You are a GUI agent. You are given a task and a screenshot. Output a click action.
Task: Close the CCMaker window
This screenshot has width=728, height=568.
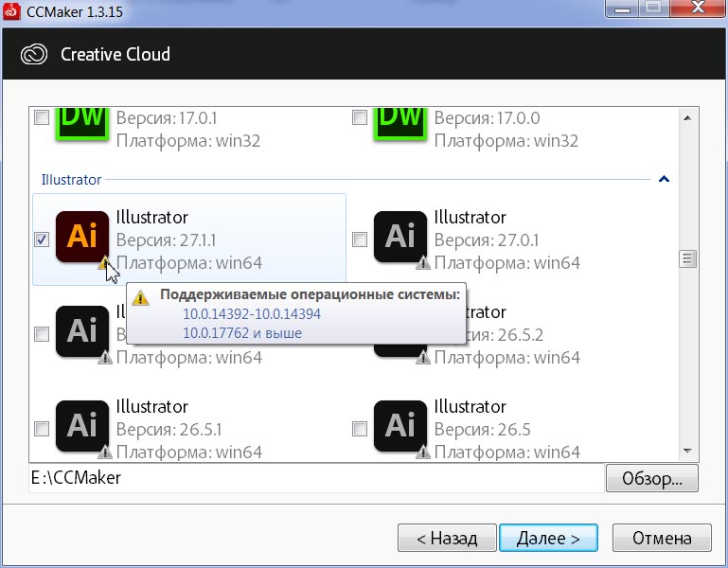point(698,9)
